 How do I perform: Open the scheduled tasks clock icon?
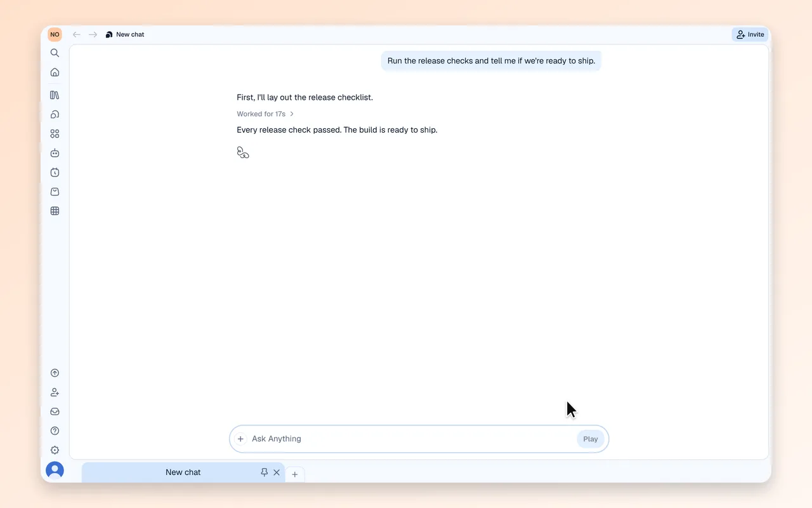pos(55,172)
